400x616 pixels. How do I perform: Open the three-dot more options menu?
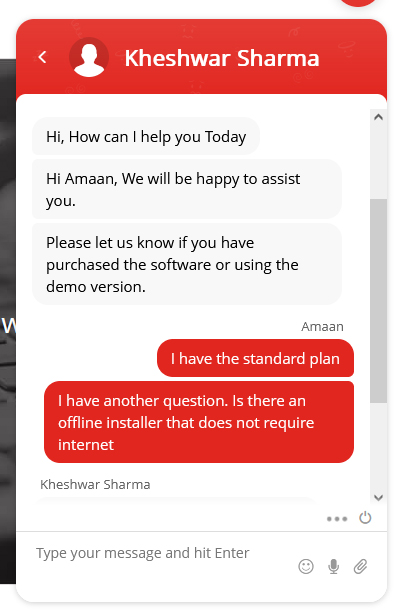pos(337,519)
